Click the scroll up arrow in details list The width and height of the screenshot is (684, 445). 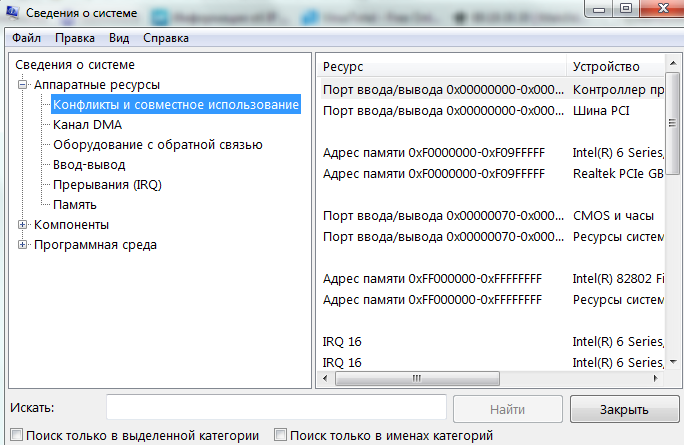tap(673, 64)
